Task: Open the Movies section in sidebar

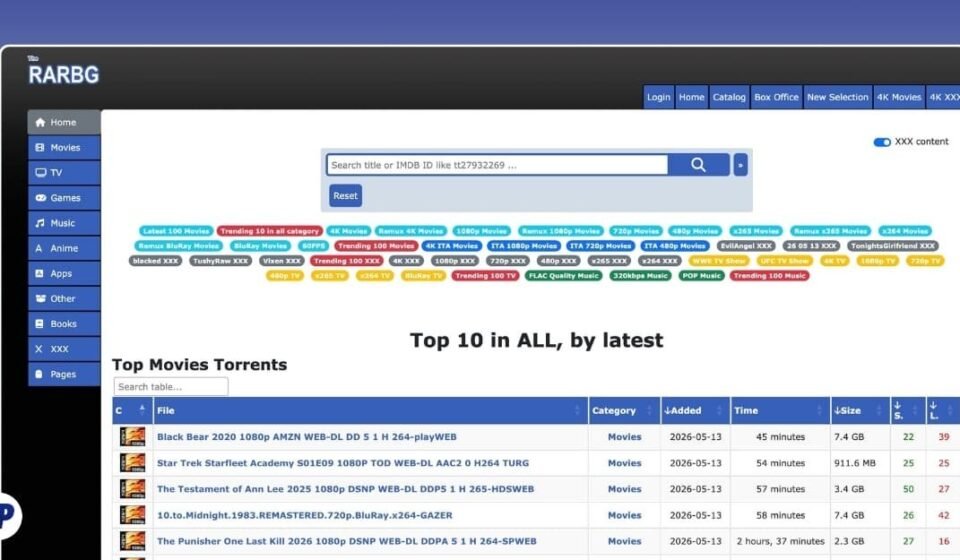Action: click(x=64, y=147)
